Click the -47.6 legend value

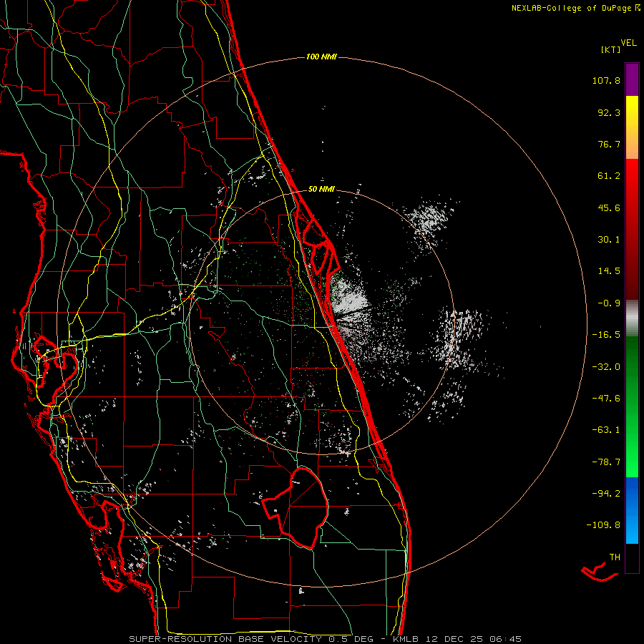click(x=606, y=399)
